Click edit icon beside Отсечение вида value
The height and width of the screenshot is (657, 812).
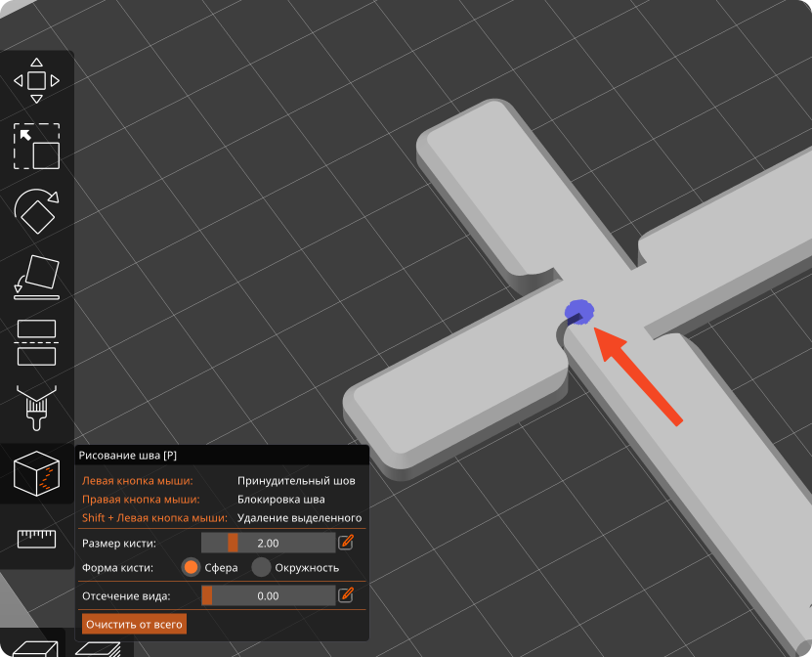345,594
